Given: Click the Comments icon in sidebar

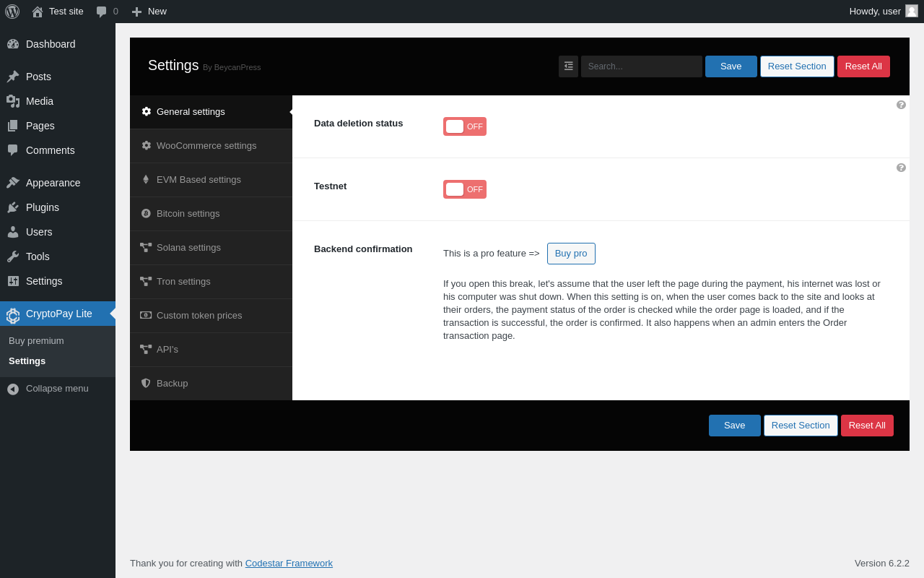Looking at the screenshot, I should click(x=13, y=150).
